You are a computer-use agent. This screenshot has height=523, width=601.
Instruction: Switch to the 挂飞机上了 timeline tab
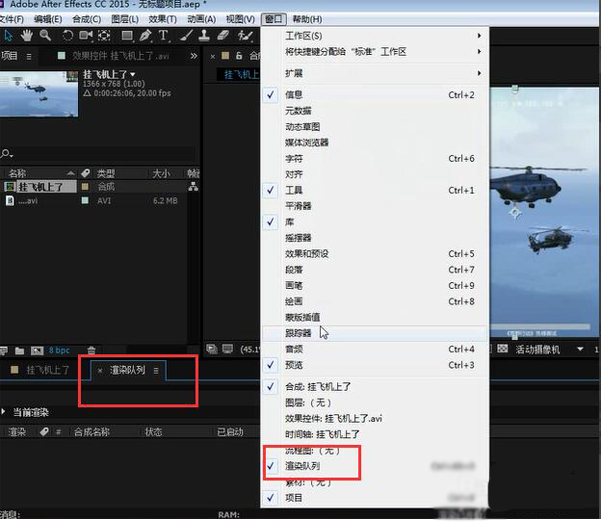(x=47, y=370)
